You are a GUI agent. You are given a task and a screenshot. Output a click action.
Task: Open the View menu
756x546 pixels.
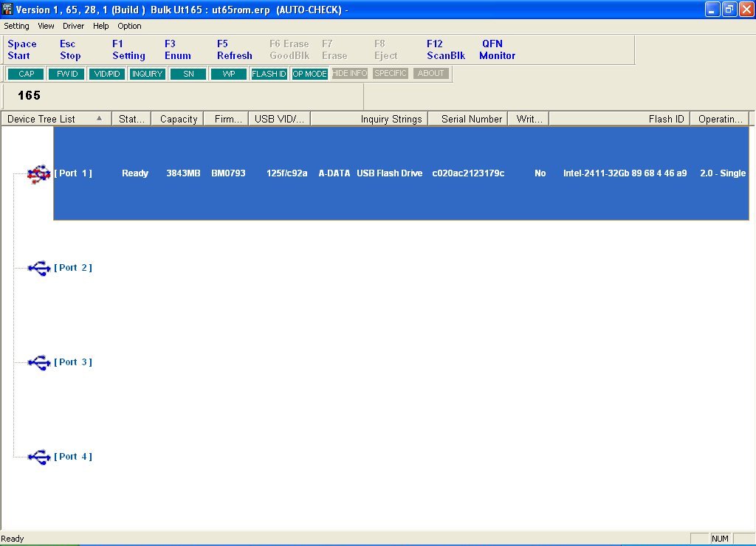point(46,26)
